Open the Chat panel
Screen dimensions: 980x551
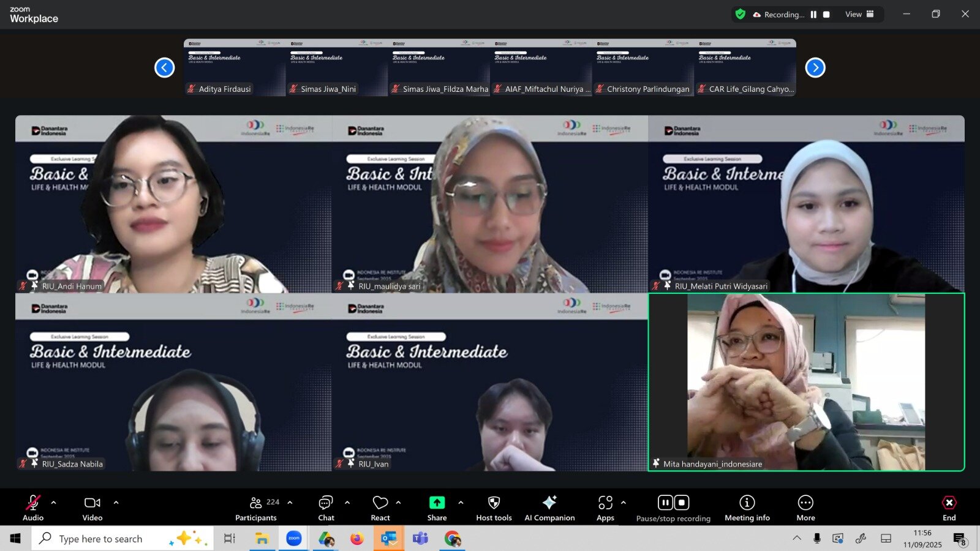[x=326, y=508]
